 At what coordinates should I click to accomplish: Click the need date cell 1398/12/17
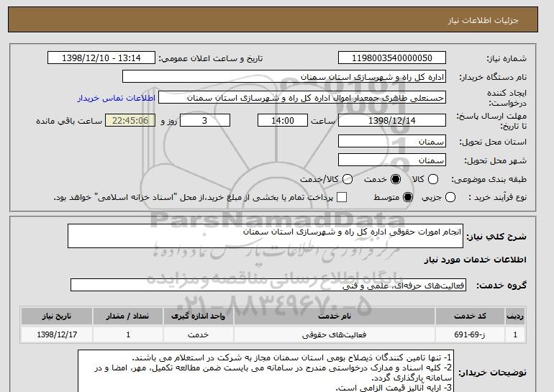(x=57, y=334)
